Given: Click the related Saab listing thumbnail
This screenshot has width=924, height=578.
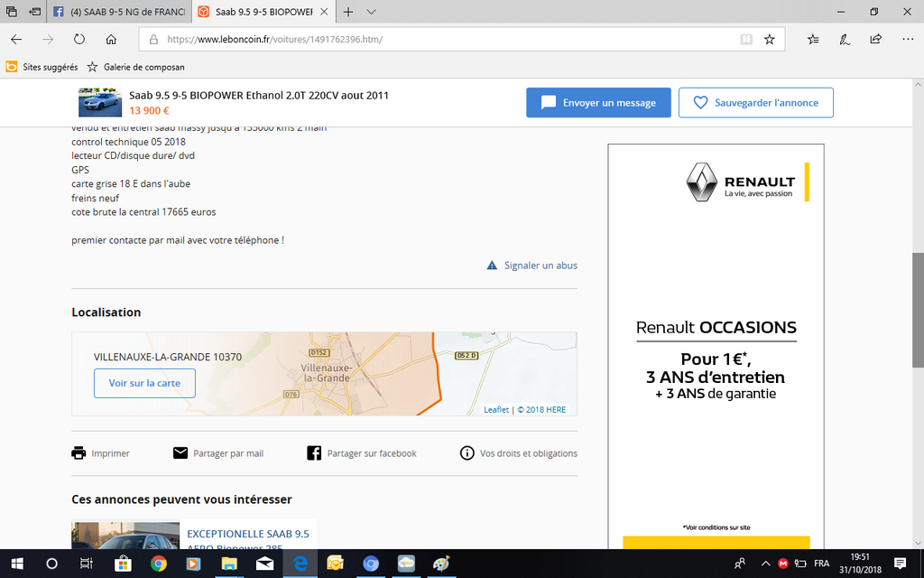Looking at the screenshot, I should pos(125,535).
